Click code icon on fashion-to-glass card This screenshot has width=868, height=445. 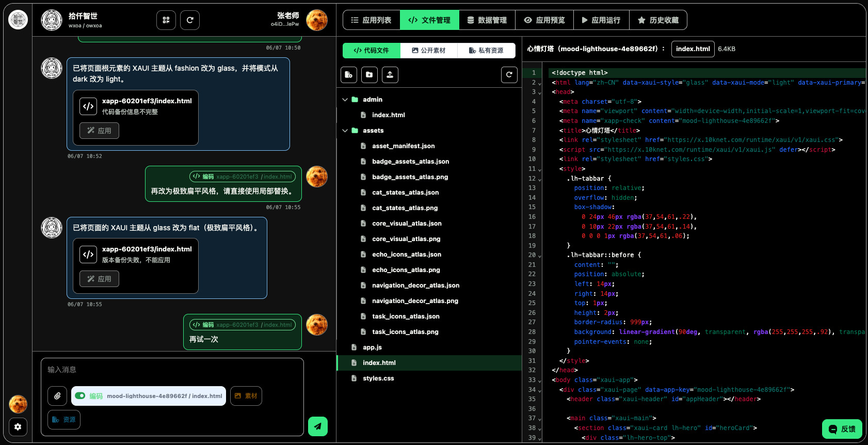(88, 106)
